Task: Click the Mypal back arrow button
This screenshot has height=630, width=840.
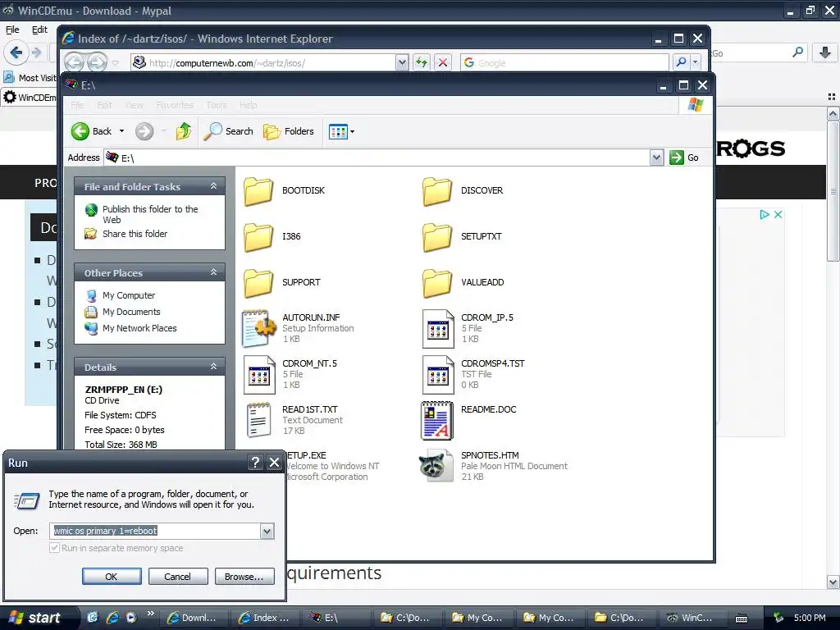Action: pos(16,52)
